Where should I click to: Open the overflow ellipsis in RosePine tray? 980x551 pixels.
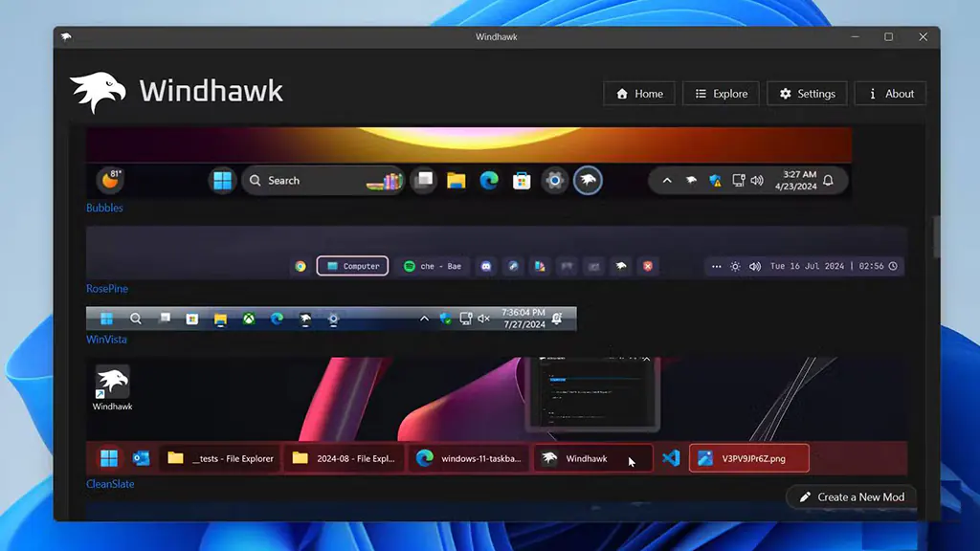click(715, 266)
